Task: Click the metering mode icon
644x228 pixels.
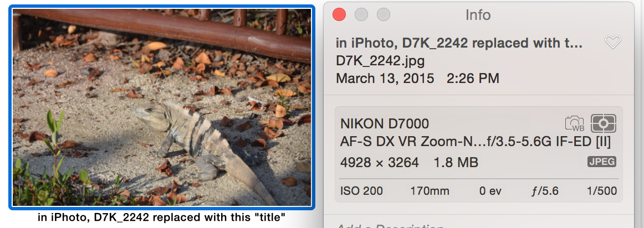Action: point(604,123)
